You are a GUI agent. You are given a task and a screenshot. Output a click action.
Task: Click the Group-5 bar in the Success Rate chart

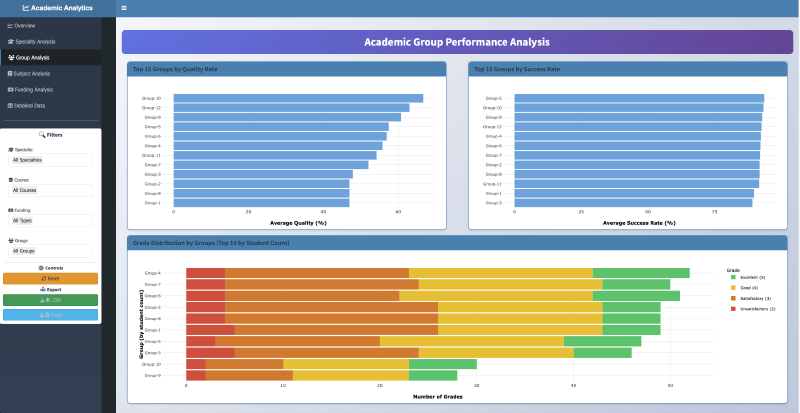point(639,98)
